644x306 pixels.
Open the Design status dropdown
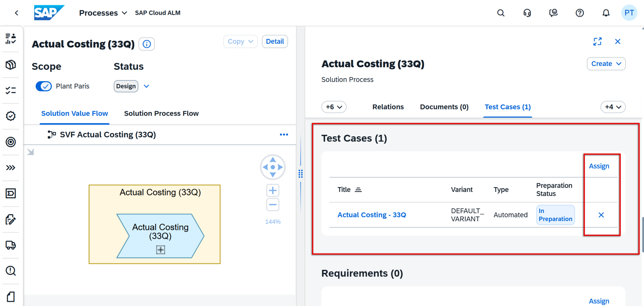147,86
